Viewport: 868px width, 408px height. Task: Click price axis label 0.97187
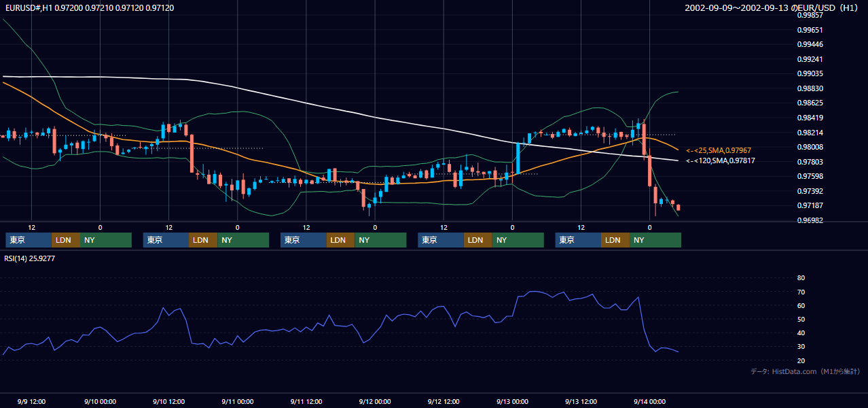click(x=810, y=205)
